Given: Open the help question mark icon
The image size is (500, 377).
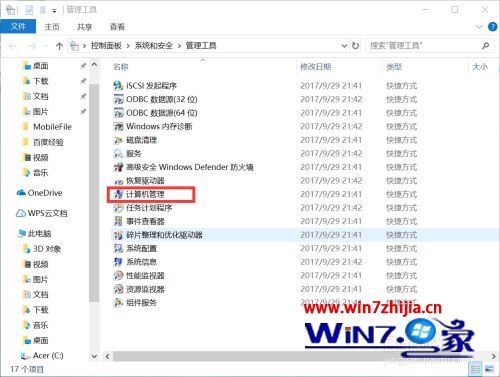Looking at the screenshot, I should (x=492, y=27).
